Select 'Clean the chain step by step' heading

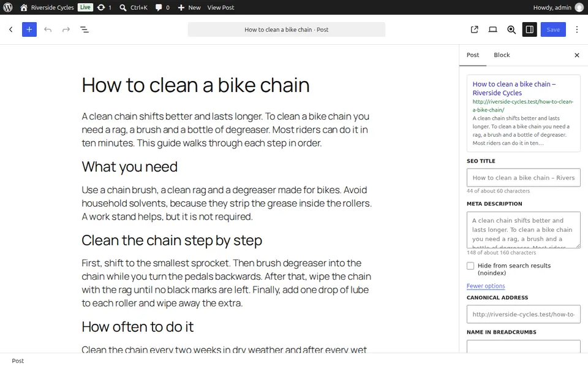point(171,240)
